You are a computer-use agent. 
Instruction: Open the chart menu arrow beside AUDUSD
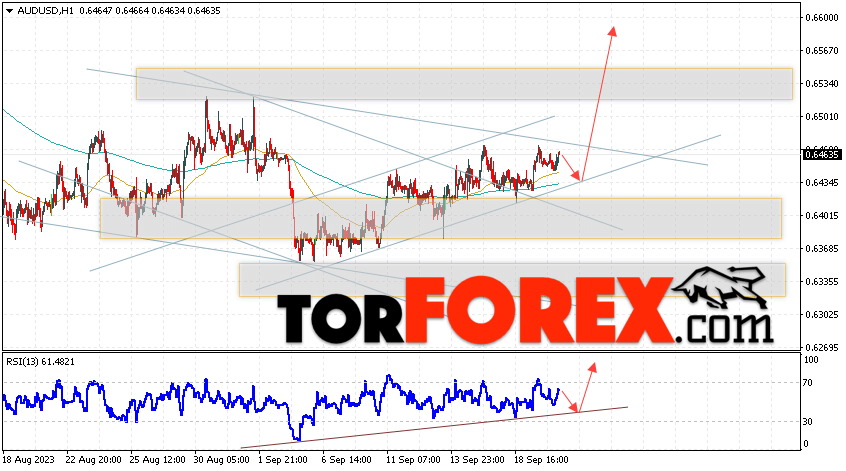pyautogui.click(x=10, y=11)
